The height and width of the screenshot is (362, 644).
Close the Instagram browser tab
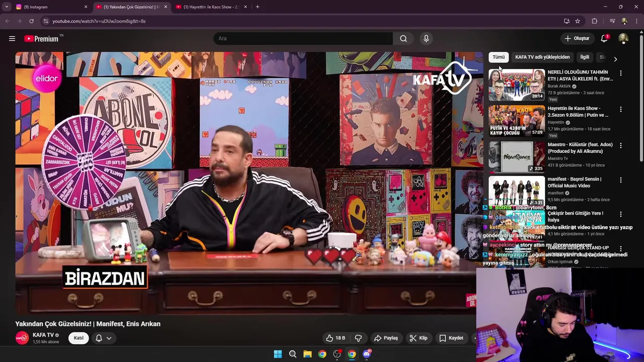pos(86,7)
